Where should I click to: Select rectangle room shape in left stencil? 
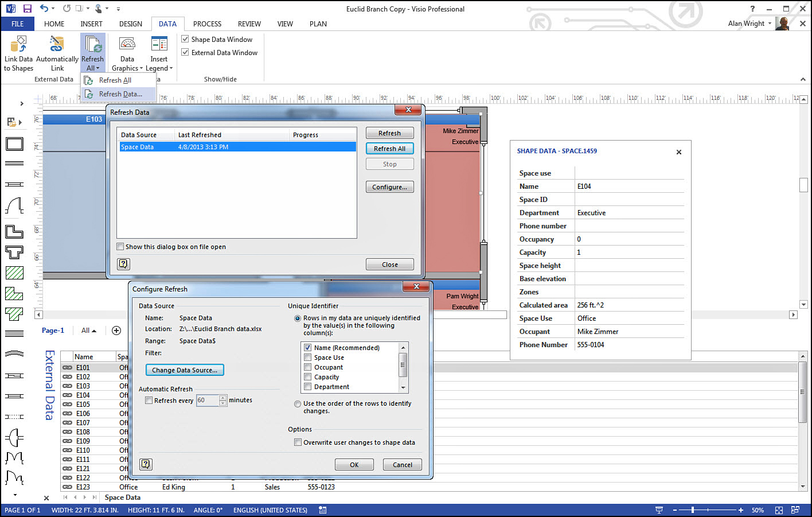14,143
